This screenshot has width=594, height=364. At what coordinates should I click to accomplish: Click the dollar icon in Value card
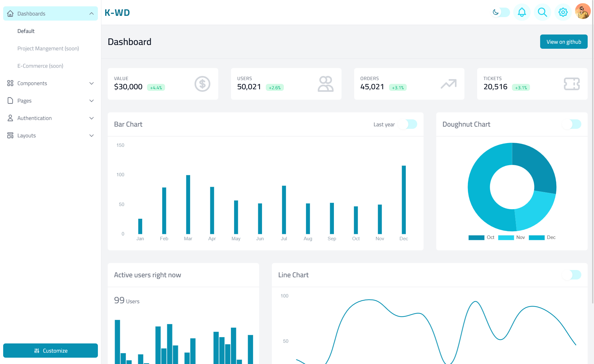pos(202,84)
